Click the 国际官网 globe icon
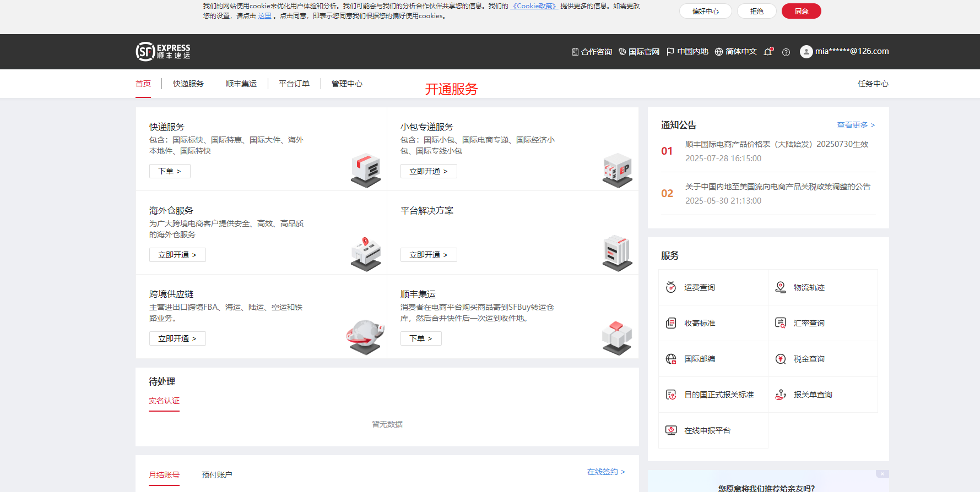This screenshot has height=492, width=980. click(622, 52)
